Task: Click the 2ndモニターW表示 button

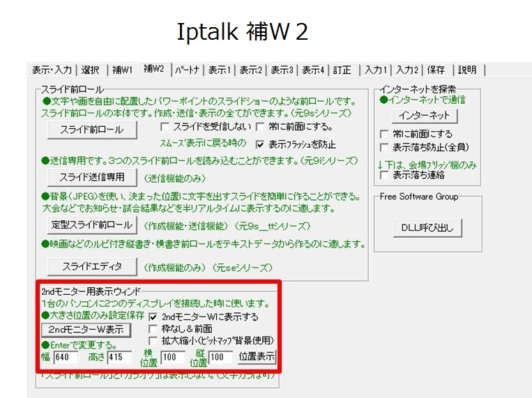Action: point(86,330)
